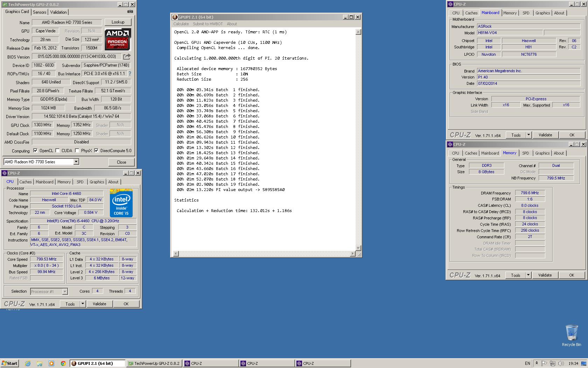
Task: Click the PI value output 5895585A0 line
Action: pos(231,190)
